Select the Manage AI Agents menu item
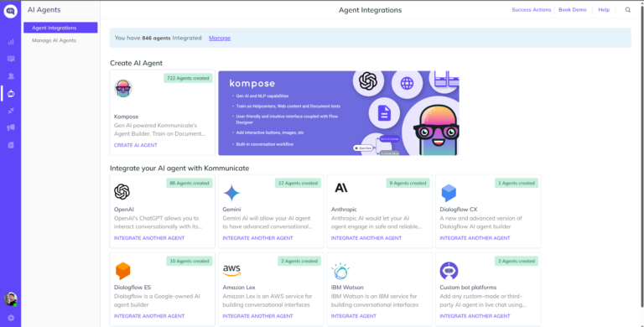 coord(54,41)
